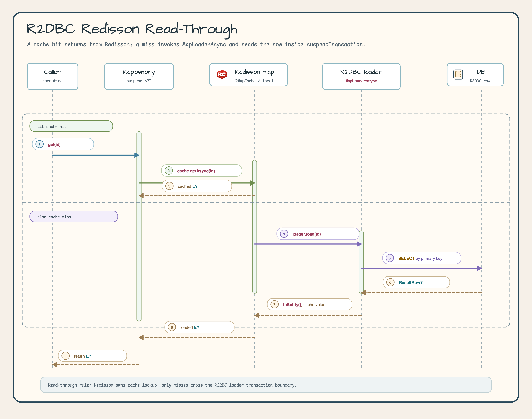This screenshot has width=532, height=419.
Task: Click the 'alt cache hit' fragment label
Action: tap(71, 126)
